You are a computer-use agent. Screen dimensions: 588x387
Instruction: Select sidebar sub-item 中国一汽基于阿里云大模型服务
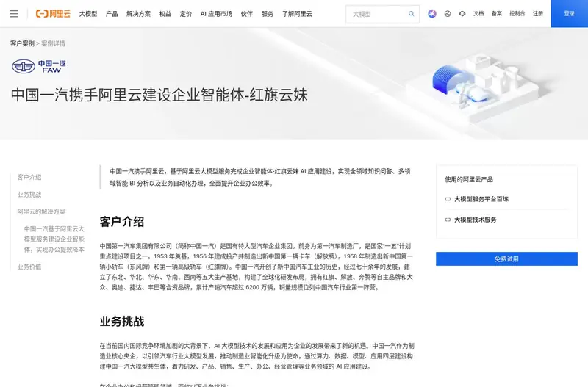[x=54, y=239]
